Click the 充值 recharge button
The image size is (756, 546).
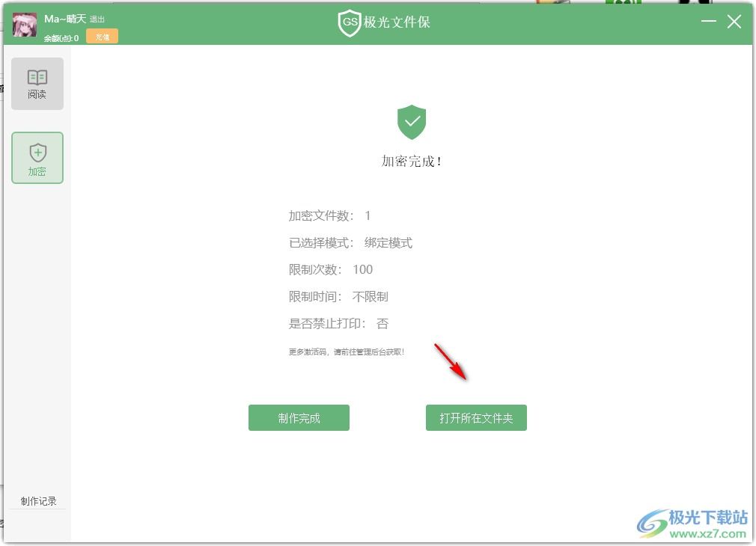[x=102, y=35]
